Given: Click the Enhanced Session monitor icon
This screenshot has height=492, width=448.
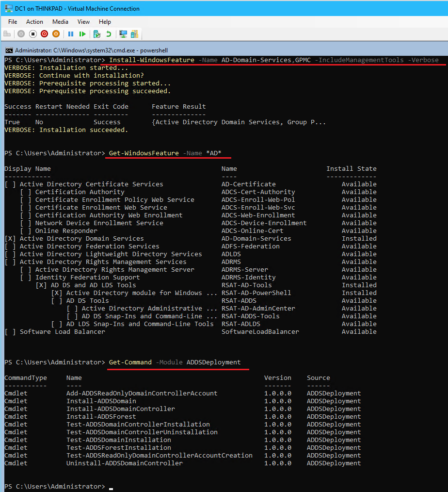Looking at the screenshot, I should pyautogui.click(x=123, y=34).
